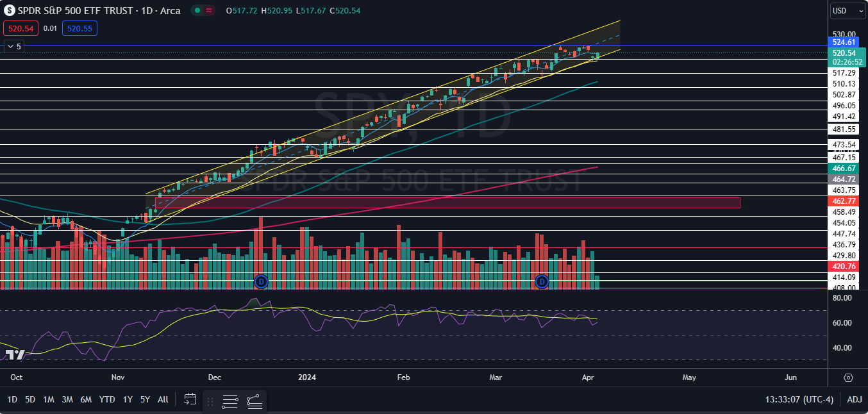Click the first dividend 'D' marker
Image resolution: width=868 pixels, height=414 pixels.
pos(261,281)
